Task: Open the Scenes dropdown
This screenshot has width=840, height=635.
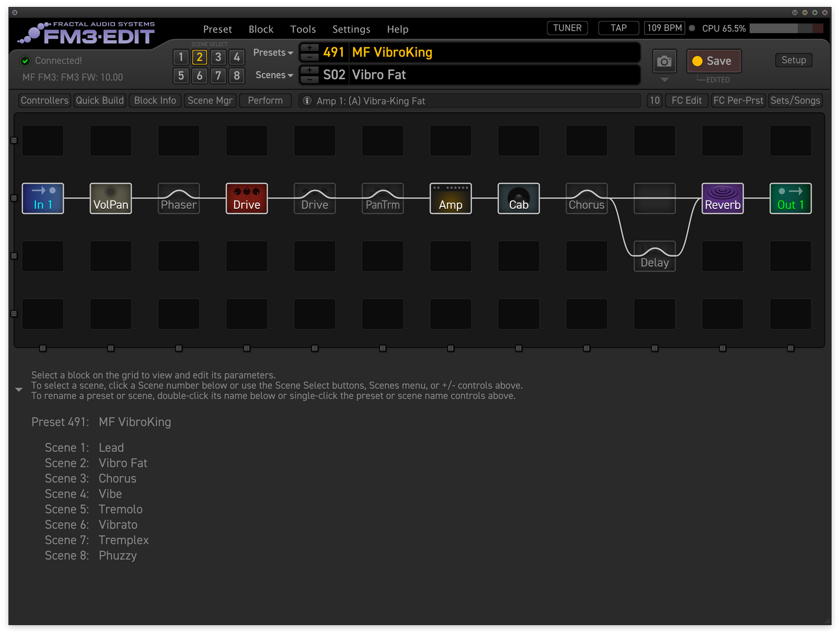Action: pyautogui.click(x=274, y=75)
